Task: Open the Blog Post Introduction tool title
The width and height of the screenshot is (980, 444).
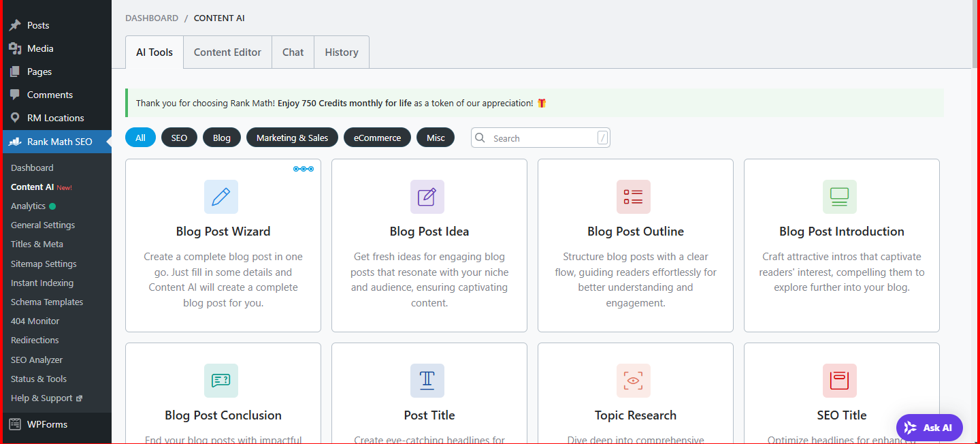Action: (842, 232)
